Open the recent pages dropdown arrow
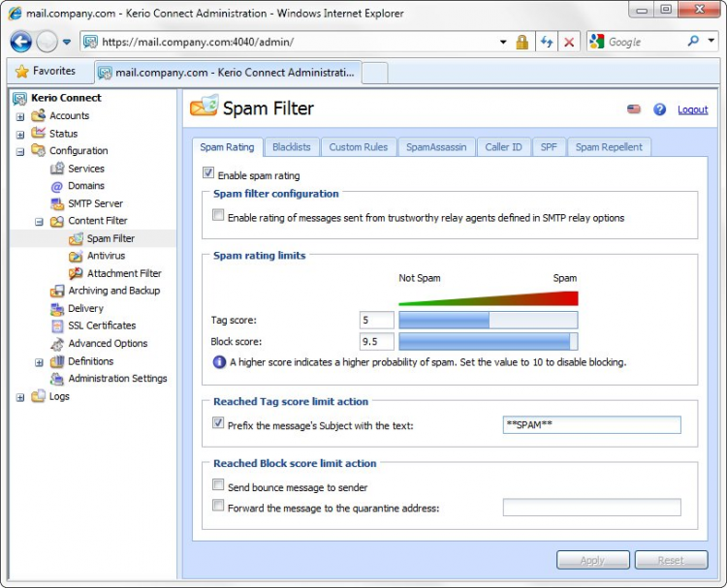Image resolution: width=727 pixels, height=588 pixels. (x=67, y=42)
